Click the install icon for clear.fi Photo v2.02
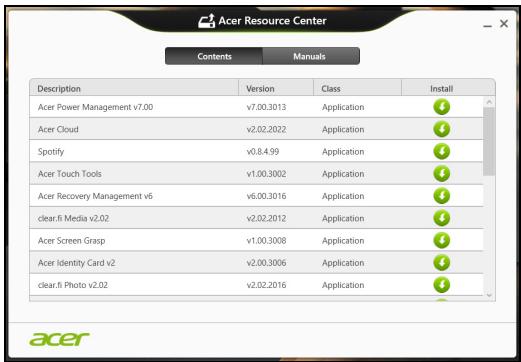 tap(442, 285)
